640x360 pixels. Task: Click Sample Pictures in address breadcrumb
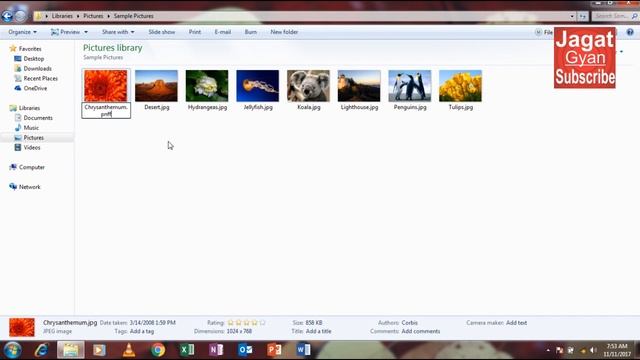(x=133, y=16)
